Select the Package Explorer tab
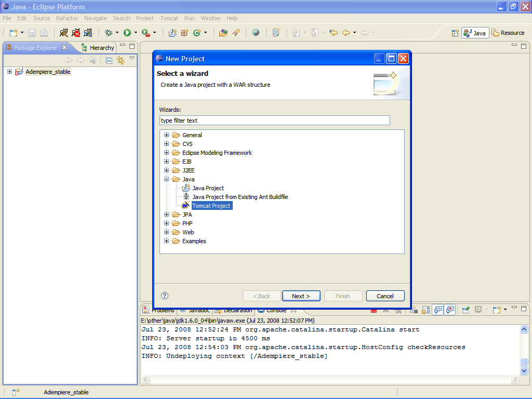The image size is (532, 399). point(36,48)
